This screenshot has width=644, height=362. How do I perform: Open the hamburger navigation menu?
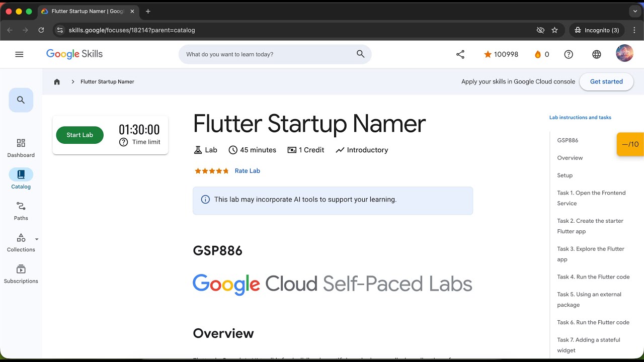click(19, 54)
